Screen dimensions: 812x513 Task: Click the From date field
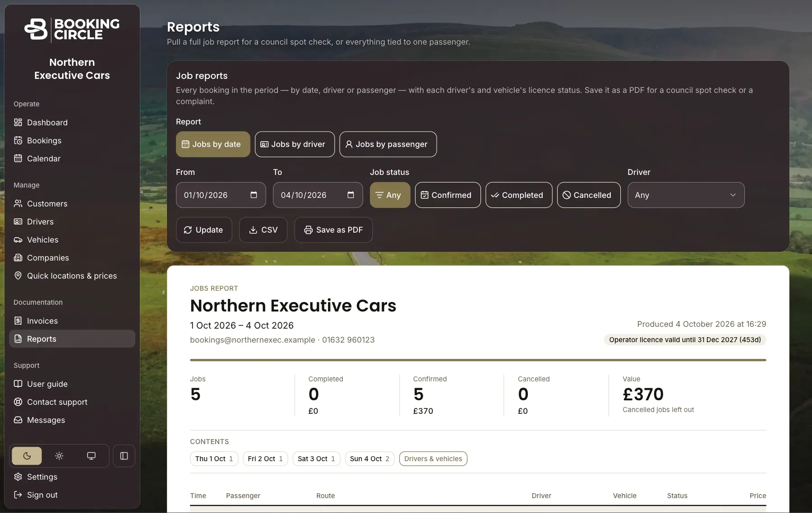(221, 195)
